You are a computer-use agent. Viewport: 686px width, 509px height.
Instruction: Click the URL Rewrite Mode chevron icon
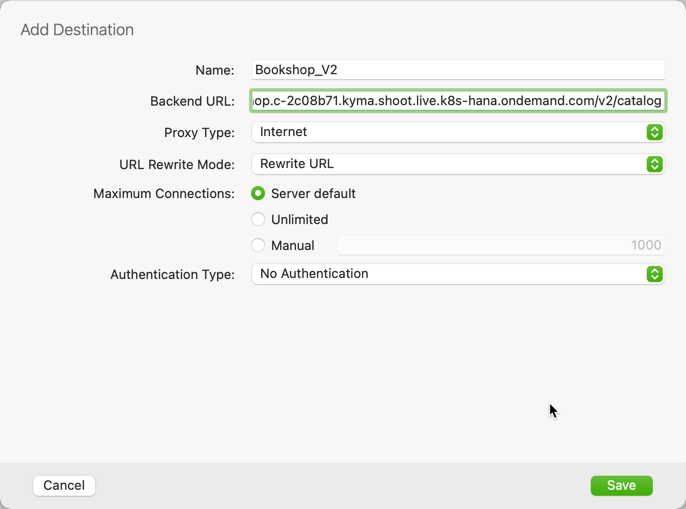(x=654, y=164)
